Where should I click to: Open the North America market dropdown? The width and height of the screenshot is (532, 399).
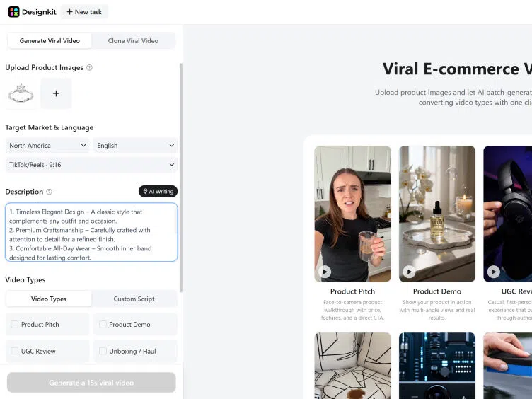pyautogui.click(x=47, y=146)
